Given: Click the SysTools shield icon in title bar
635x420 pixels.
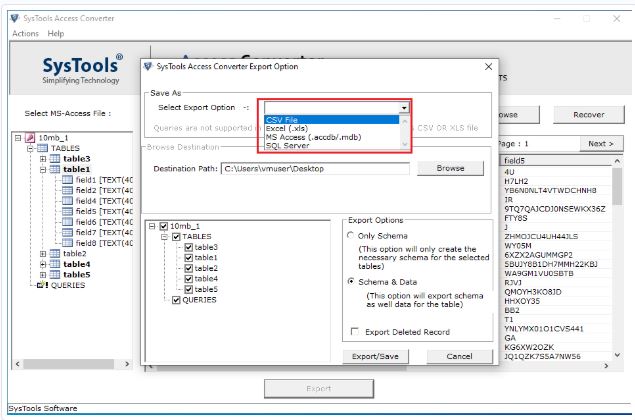Looking at the screenshot, I should point(15,18).
